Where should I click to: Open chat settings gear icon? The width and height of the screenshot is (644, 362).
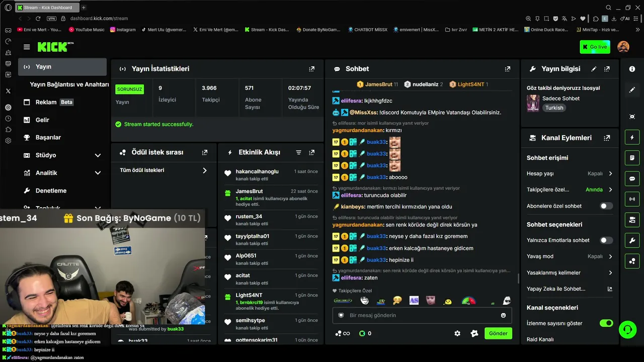tap(457, 333)
